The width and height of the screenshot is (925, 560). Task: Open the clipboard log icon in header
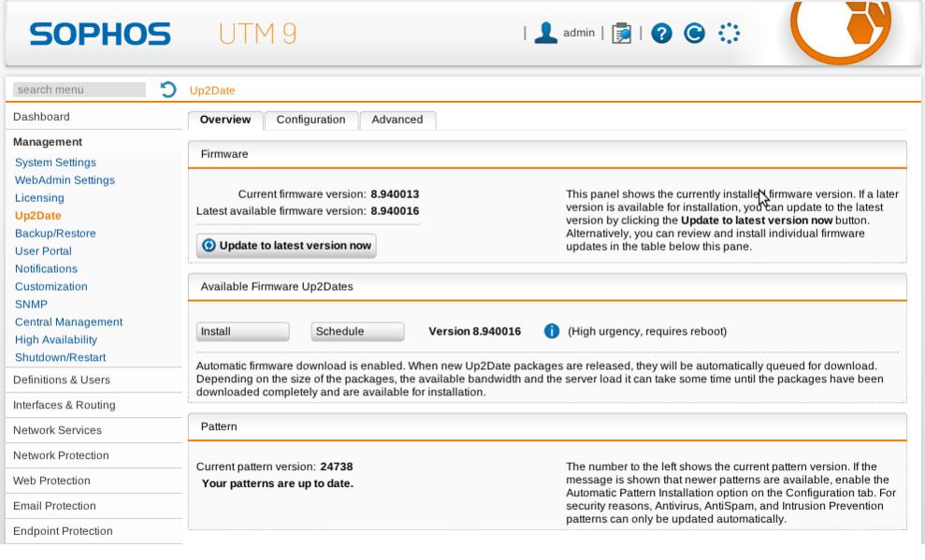(621, 33)
